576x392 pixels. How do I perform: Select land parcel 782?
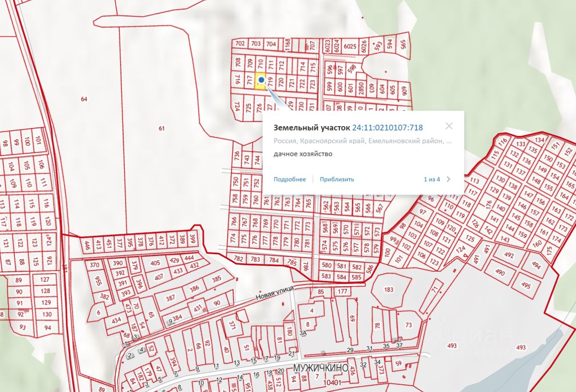238,259
